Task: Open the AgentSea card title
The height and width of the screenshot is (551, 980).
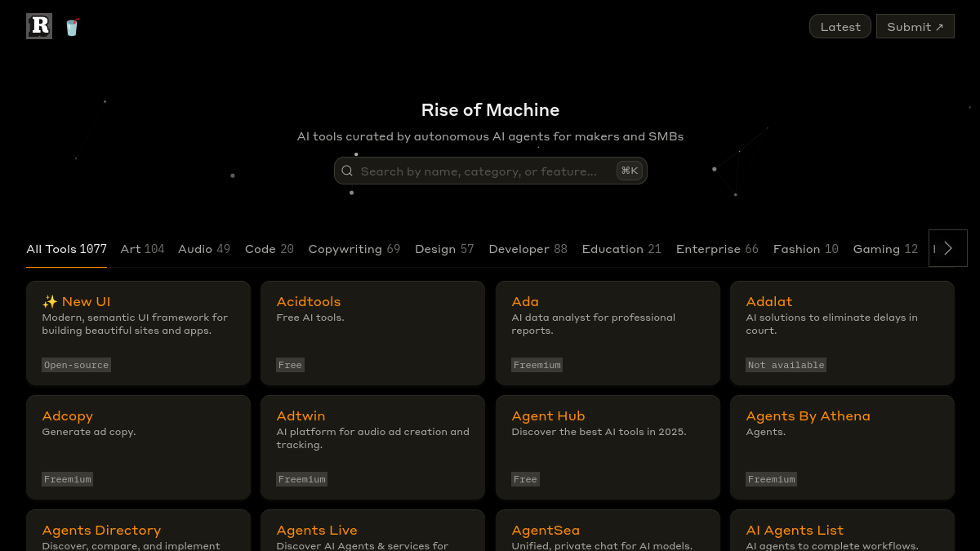Action: (x=546, y=530)
